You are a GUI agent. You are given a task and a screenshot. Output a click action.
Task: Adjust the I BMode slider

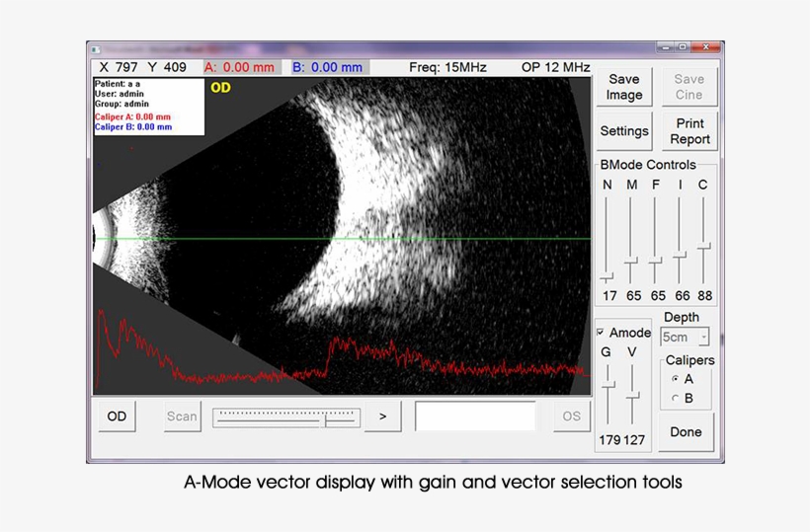coord(680,256)
